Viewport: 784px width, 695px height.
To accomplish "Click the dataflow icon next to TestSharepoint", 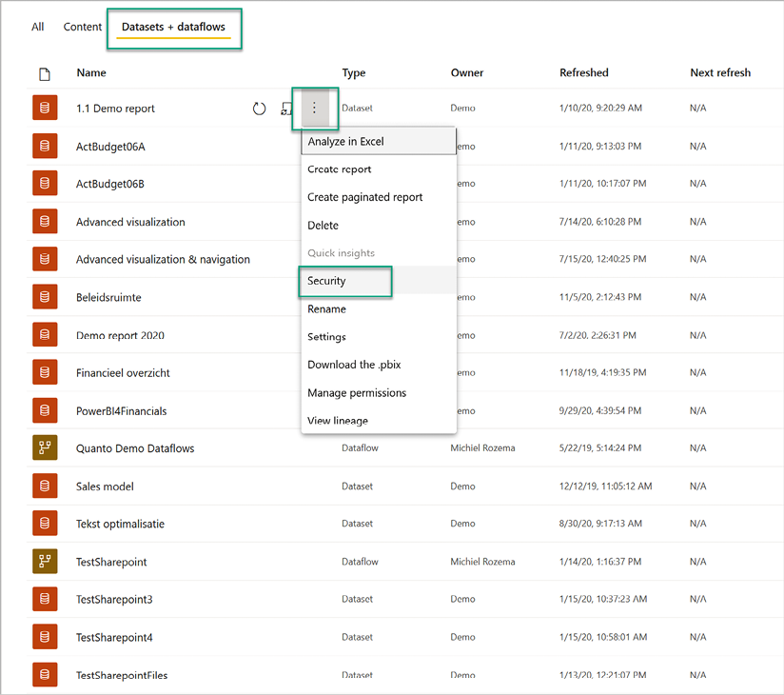I will [45, 562].
